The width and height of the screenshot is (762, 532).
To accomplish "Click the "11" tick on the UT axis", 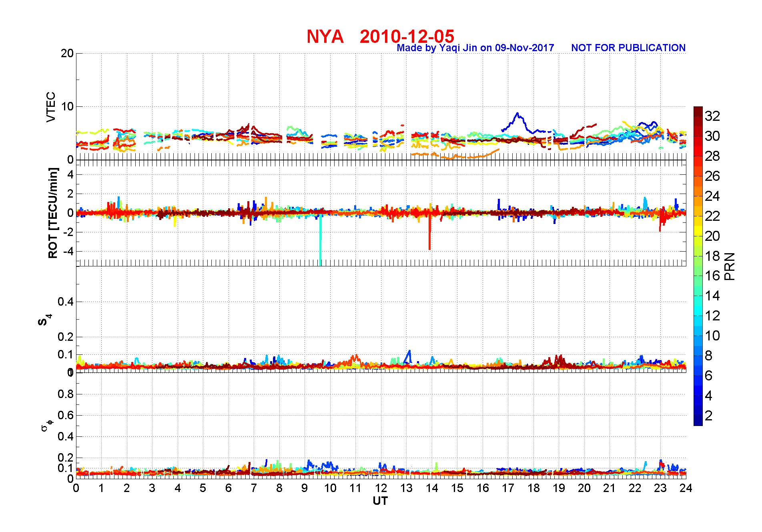I will click(x=356, y=488).
